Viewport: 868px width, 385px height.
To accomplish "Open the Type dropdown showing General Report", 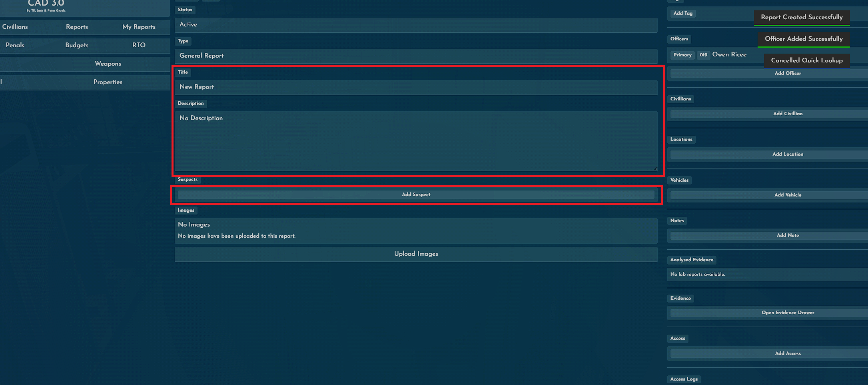I will [416, 56].
